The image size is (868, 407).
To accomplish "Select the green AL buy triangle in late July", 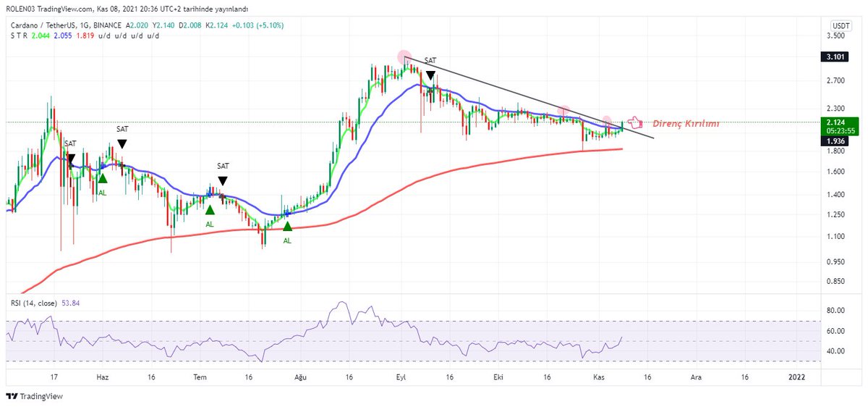I will [x=287, y=227].
